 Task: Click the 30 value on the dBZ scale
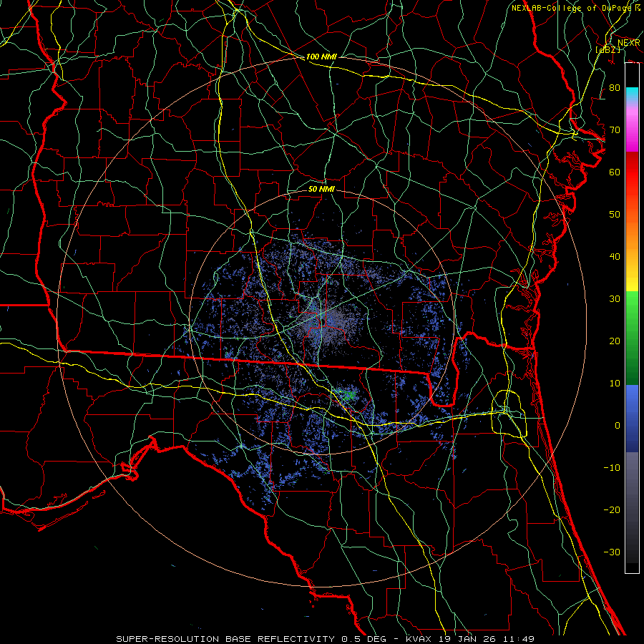click(615, 299)
